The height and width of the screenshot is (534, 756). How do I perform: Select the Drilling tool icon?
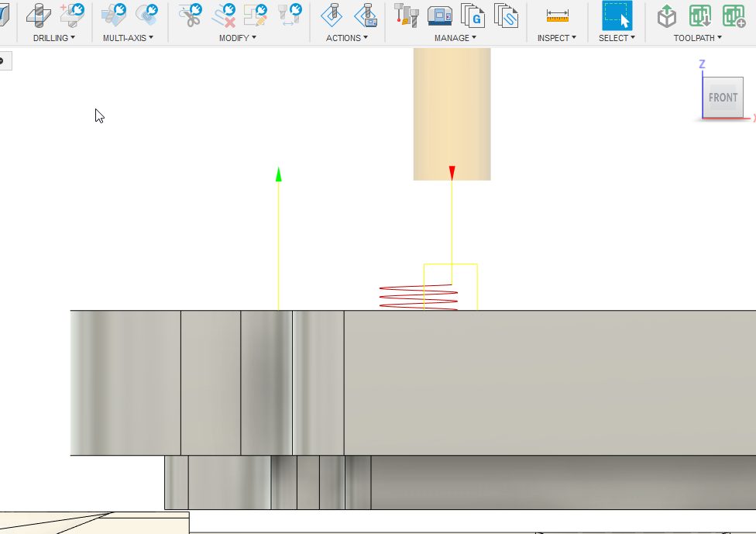(37, 16)
